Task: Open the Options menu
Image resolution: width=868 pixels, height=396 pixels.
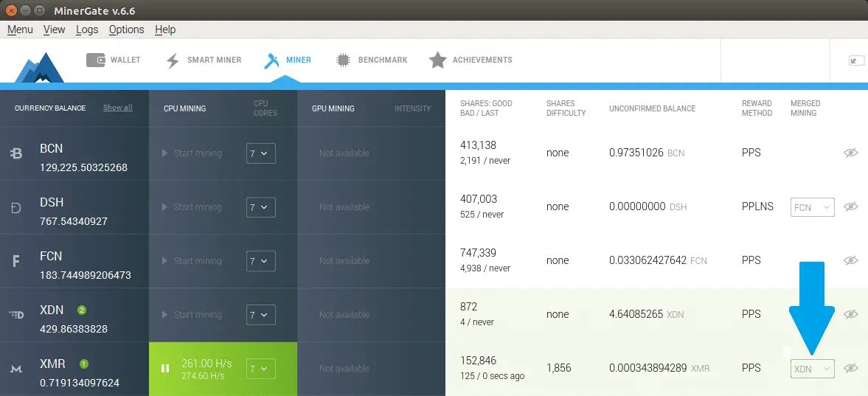Action: [126, 29]
